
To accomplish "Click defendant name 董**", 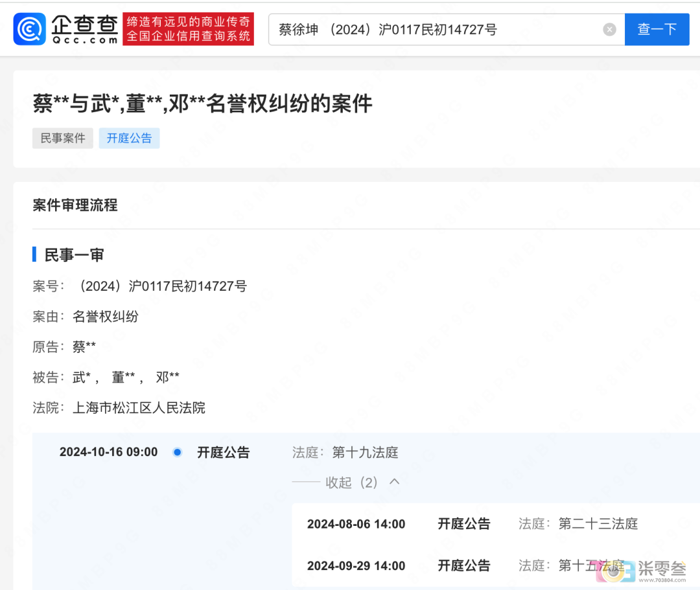I will point(123,378).
